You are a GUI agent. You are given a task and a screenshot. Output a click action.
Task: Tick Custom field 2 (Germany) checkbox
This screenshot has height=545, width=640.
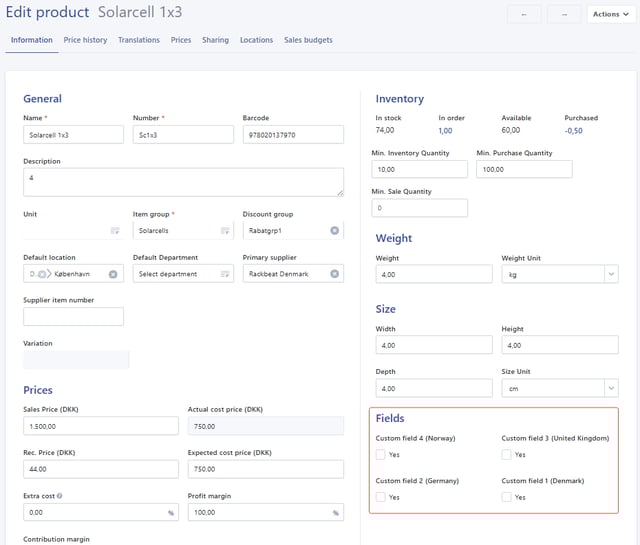pos(381,496)
